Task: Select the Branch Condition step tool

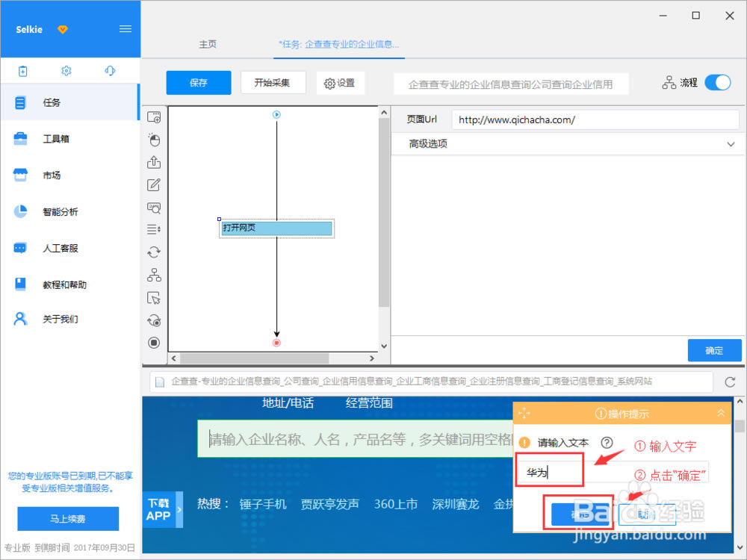Action: 154,275
